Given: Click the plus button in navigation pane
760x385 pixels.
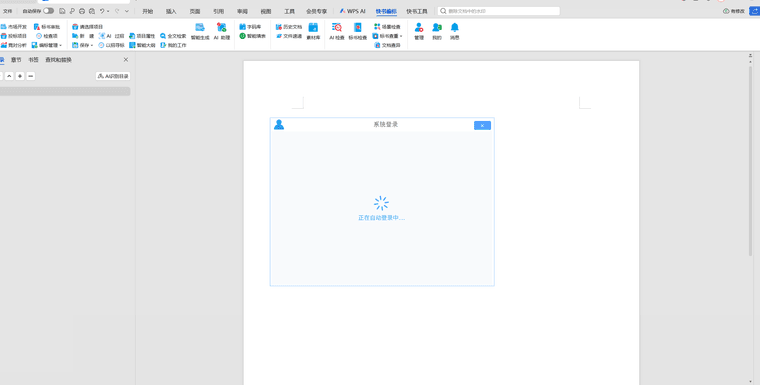Looking at the screenshot, I should click(x=20, y=76).
